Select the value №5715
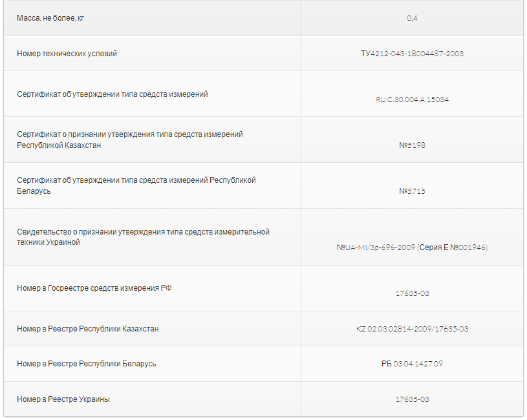This screenshot has height=420, width=527. pyautogui.click(x=412, y=191)
